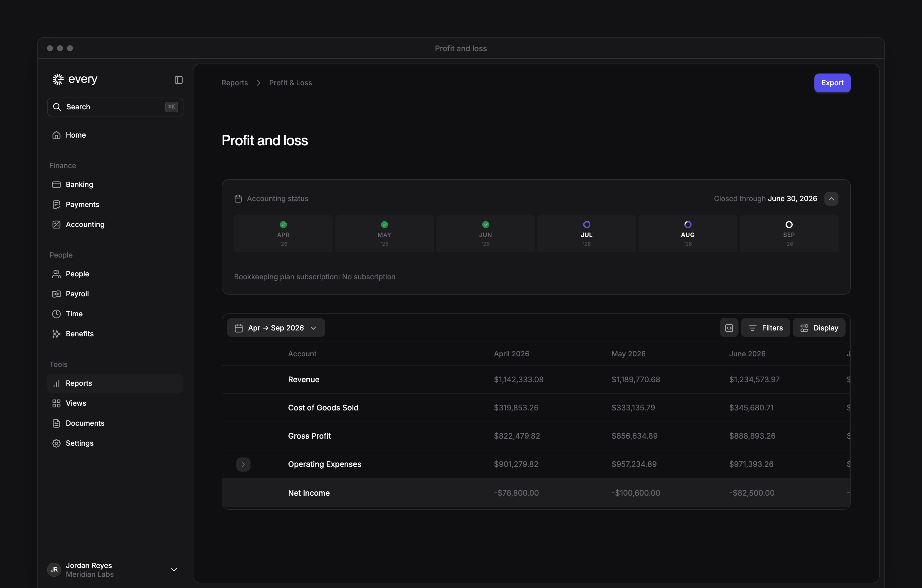Open Payroll from the sidebar
922x588 pixels.
click(115, 294)
